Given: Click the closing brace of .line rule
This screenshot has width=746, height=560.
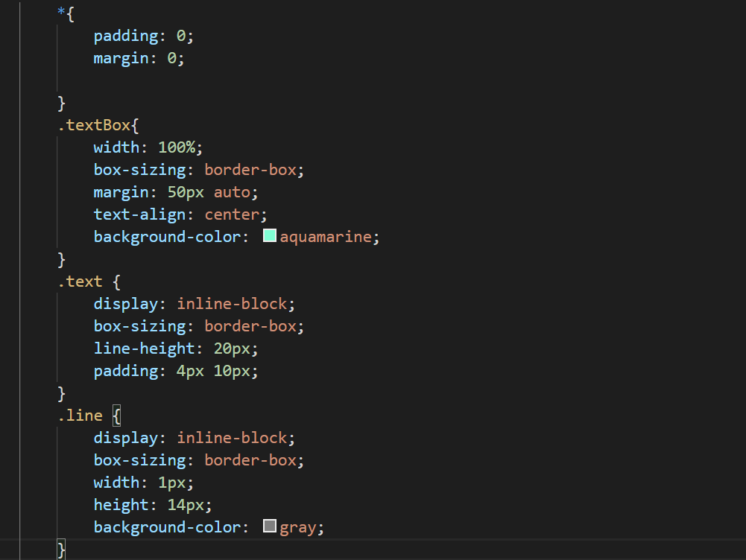Looking at the screenshot, I should pyautogui.click(x=61, y=550).
